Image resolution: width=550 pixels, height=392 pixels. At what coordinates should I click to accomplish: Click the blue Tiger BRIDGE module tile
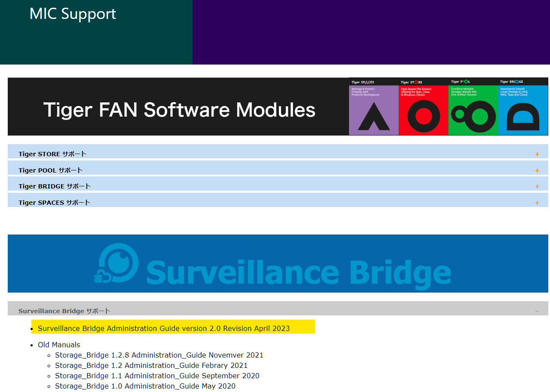523,107
